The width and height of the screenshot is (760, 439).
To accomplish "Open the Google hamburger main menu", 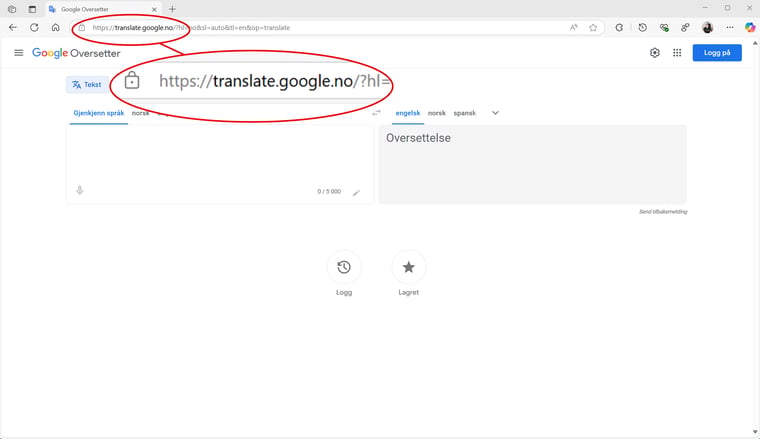I will coord(18,53).
